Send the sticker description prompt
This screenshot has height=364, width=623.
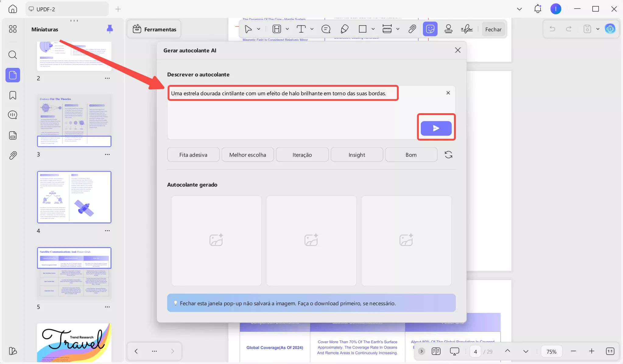436,128
